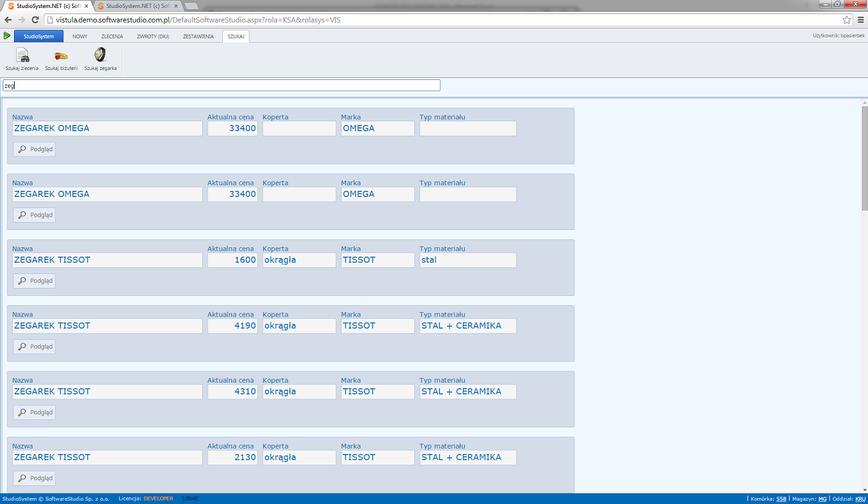Click the DEVELOPER licence text in status bar

click(158, 499)
